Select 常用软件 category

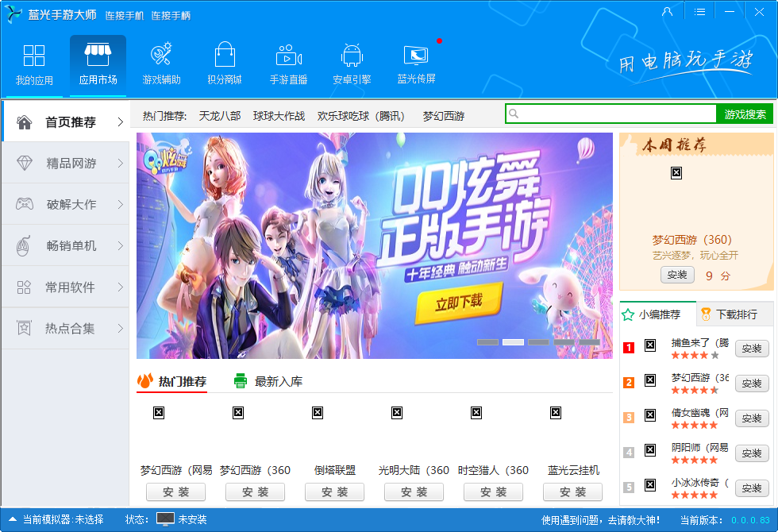(65, 287)
